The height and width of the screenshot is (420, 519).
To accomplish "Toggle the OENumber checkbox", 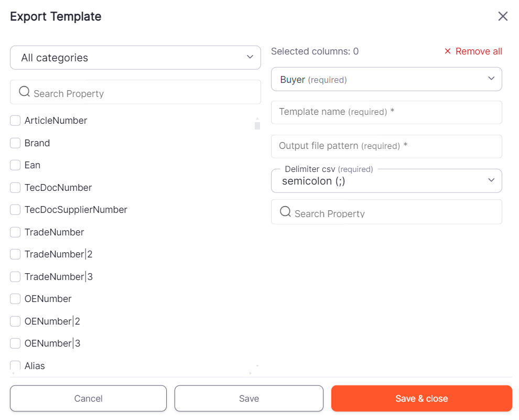I will click(x=15, y=299).
